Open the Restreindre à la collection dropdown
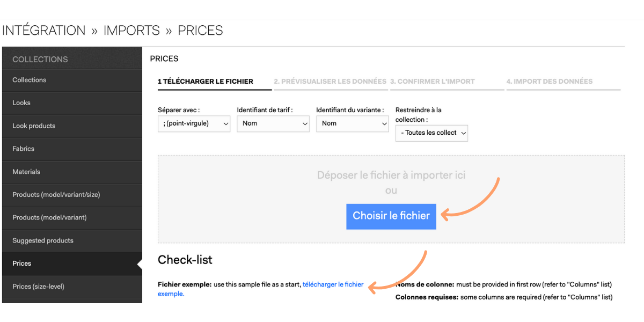 pos(431,133)
